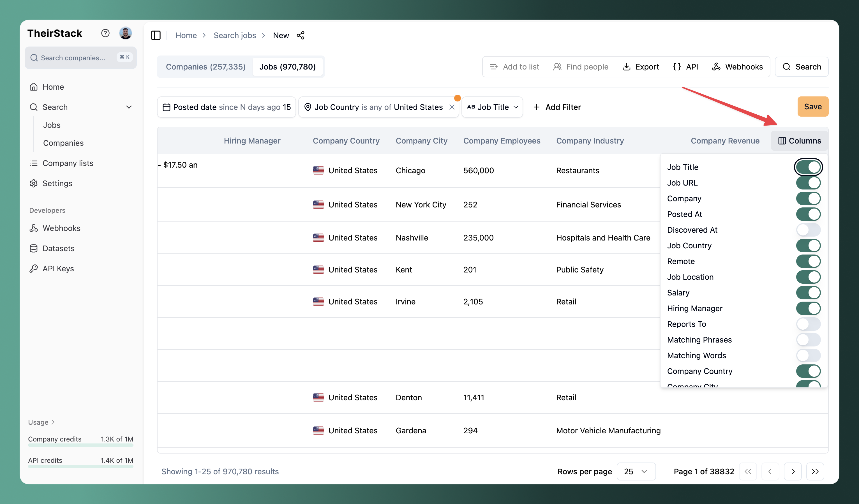Viewport: 859px width, 504px height.
Task: Turn on the Reports To column toggle
Action: pos(808,324)
